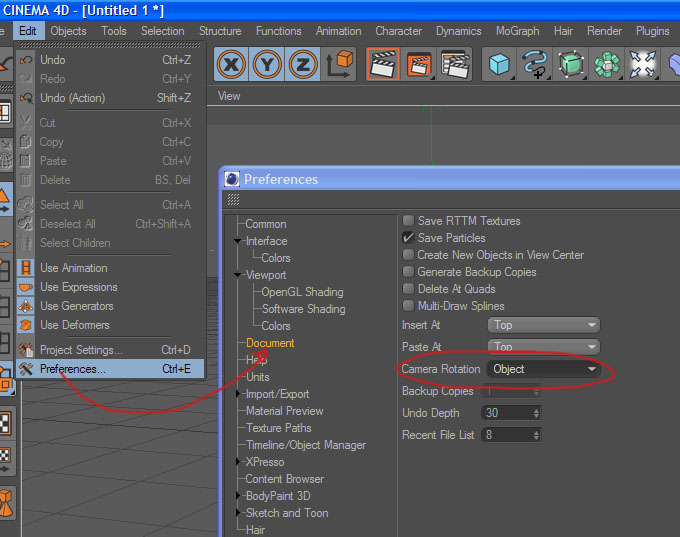Toggle the X axis lock icon
The width and height of the screenshot is (680, 537).
[x=231, y=65]
